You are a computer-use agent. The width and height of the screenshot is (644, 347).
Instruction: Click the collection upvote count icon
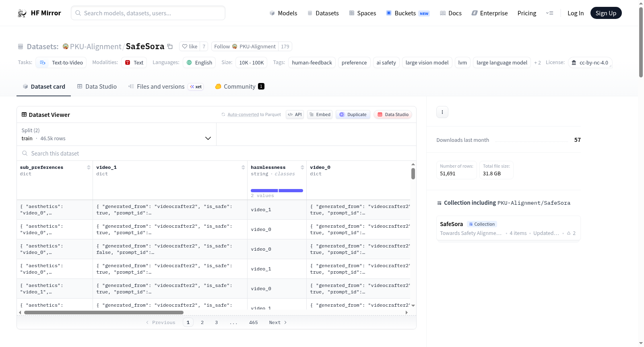click(569, 233)
